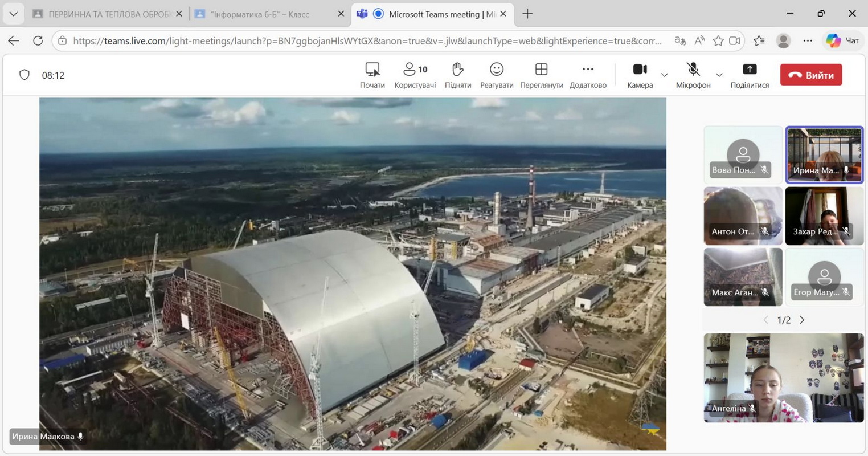This screenshot has width=868, height=456.
Task: Open the Copilot Чат button
Action: pyautogui.click(x=842, y=40)
